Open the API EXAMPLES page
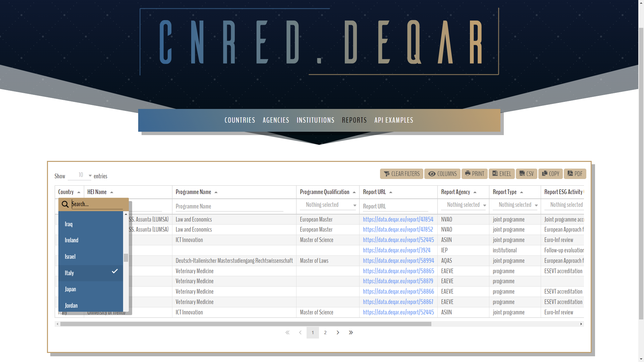The width and height of the screenshot is (644, 362). pos(393,120)
